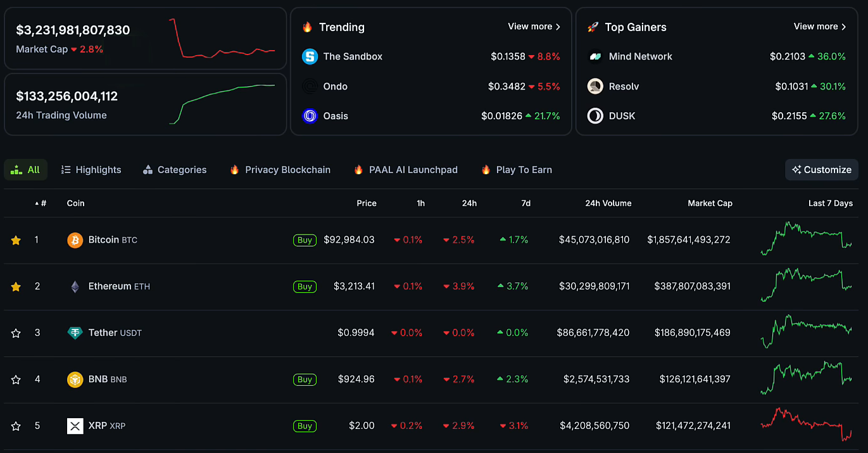868x453 pixels.
Task: Unfavorite Bitcoin using its gold star
Action: 16,240
